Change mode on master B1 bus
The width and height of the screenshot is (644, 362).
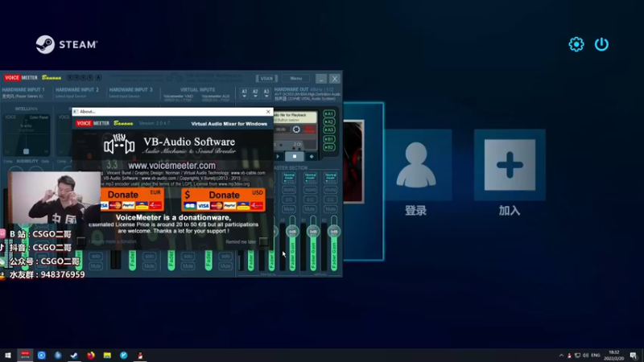tap(311, 177)
